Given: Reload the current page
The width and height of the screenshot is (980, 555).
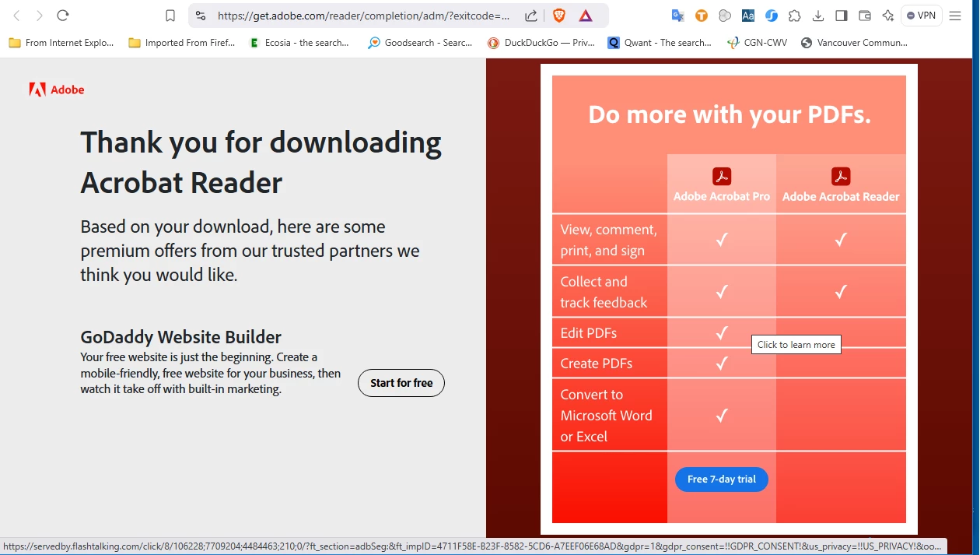Looking at the screenshot, I should pos(64,16).
